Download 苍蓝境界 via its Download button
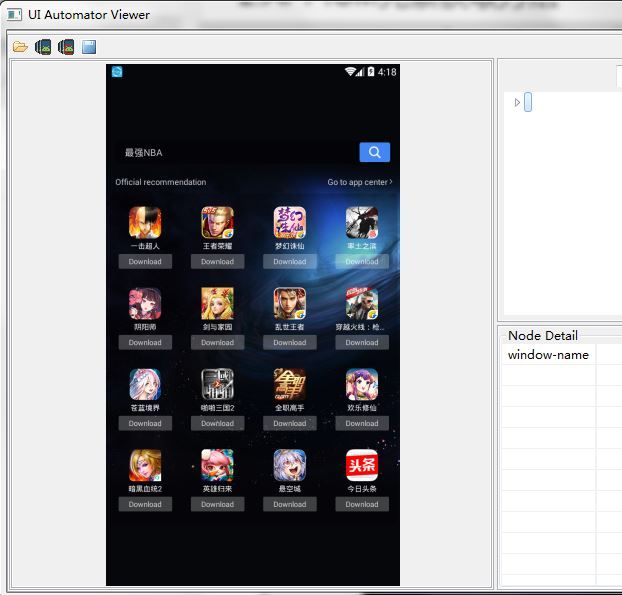 145,424
